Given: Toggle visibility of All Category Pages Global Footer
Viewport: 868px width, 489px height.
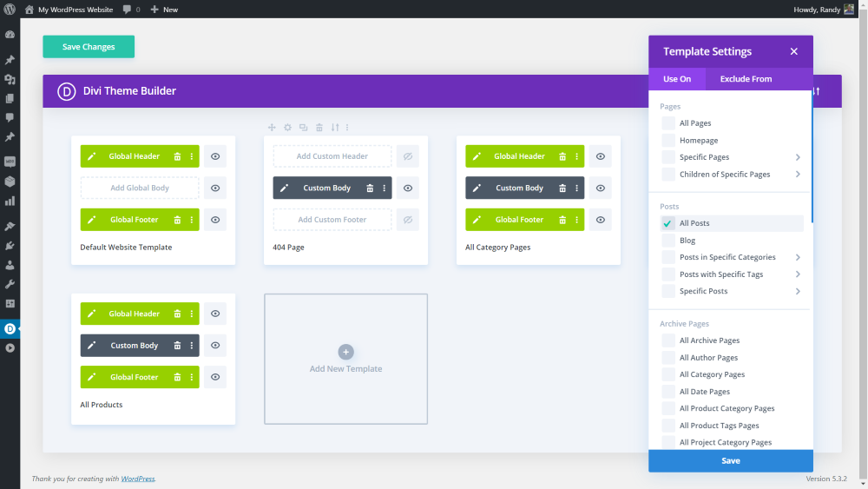Looking at the screenshot, I should [601, 220].
